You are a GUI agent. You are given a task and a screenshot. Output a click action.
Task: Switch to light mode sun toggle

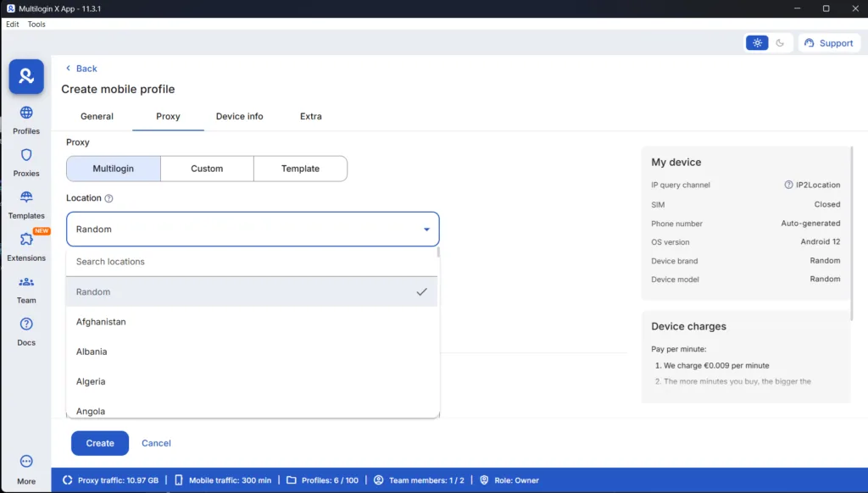[757, 43]
